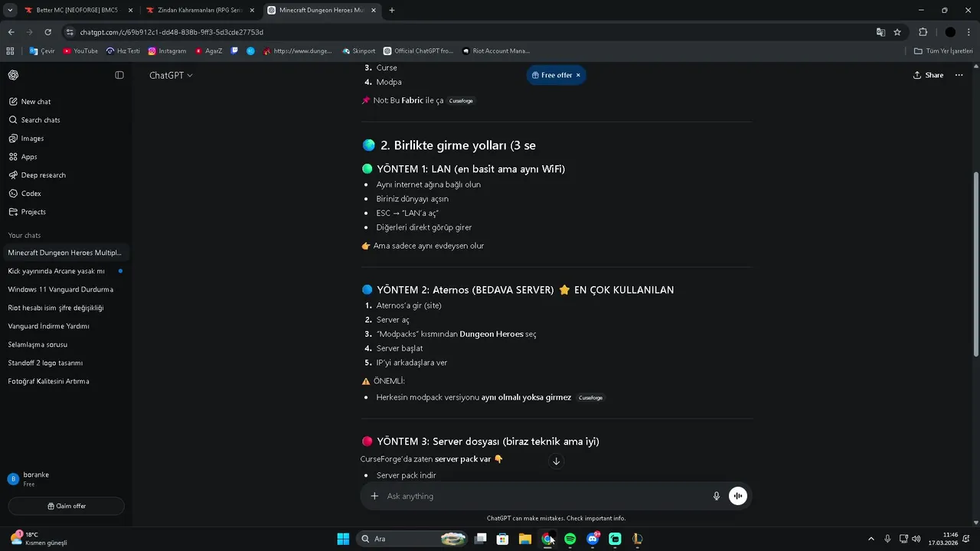This screenshot has height=551, width=980.
Task: Open the Instagram bookmark
Action: pos(167,51)
